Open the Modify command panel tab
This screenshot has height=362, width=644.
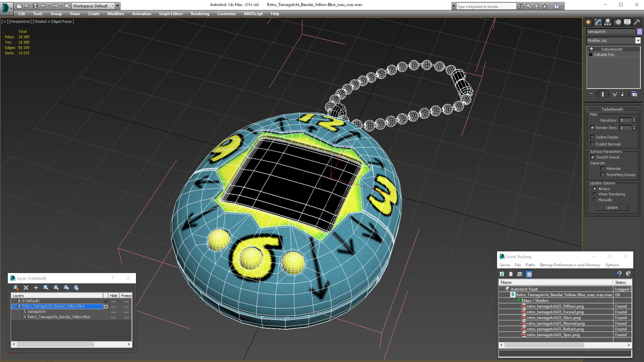click(x=598, y=22)
